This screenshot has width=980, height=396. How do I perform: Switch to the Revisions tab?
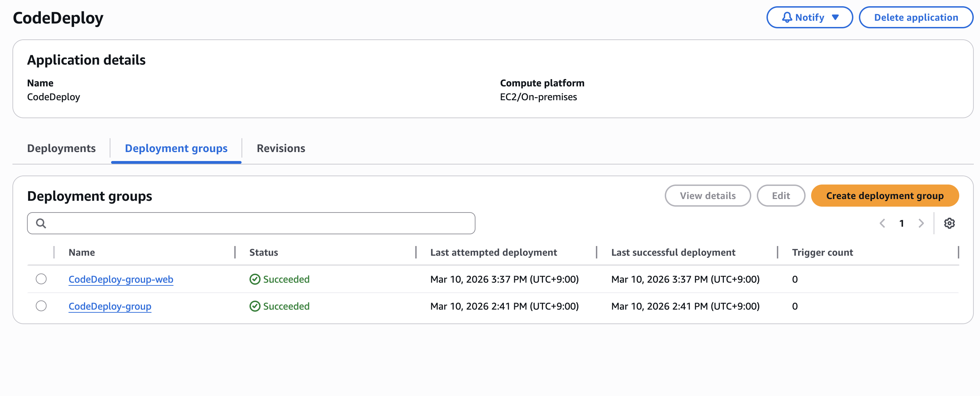(281, 148)
